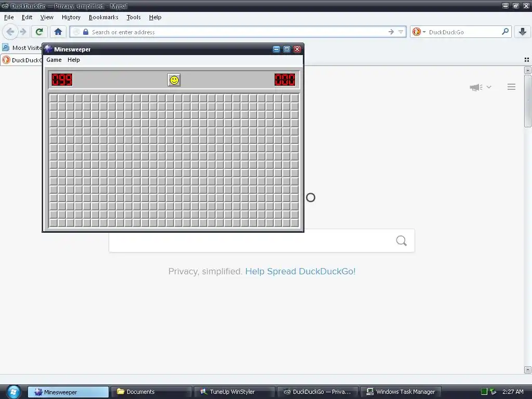
Task: Expand the address bar history dropdown arrow
Action: [401, 32]
